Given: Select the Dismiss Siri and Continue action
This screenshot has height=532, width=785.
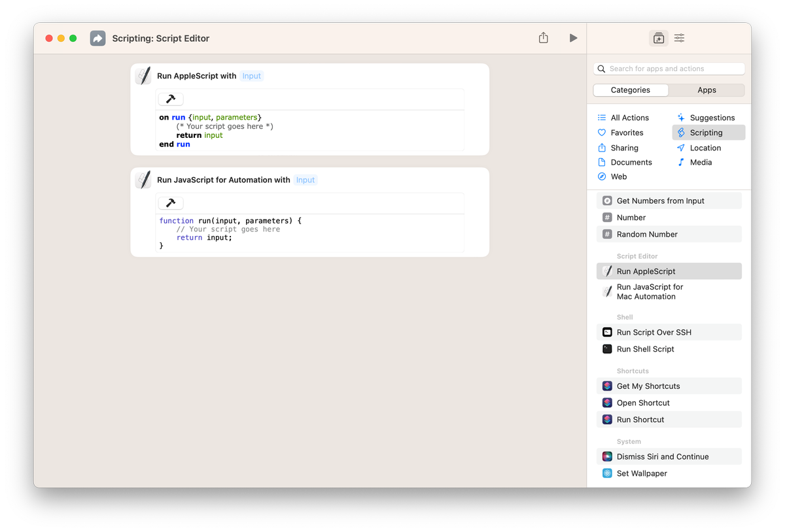Looking at the screenshot, I should pyautogui.click(x=662, y=456).
